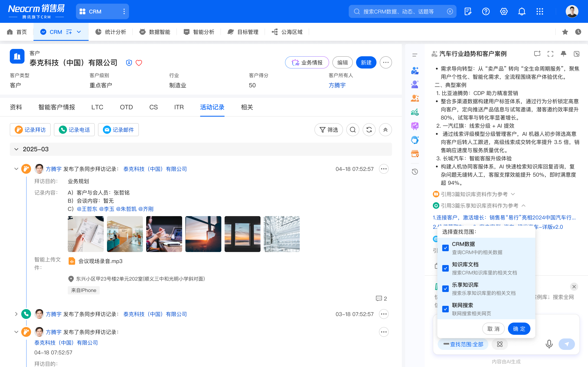Open the app grid launcher icon
The image size is (588, 367).
click(x=540, y=11)
